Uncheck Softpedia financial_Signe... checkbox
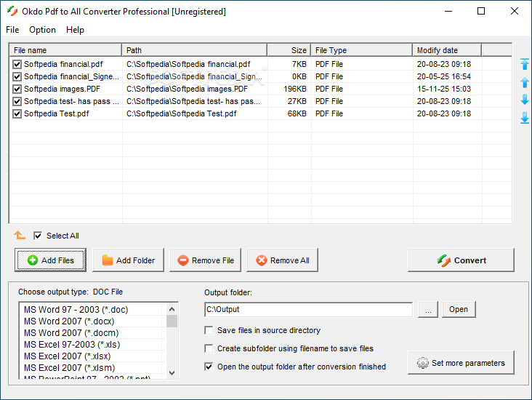532x400 pixels. tap(17, 77)
